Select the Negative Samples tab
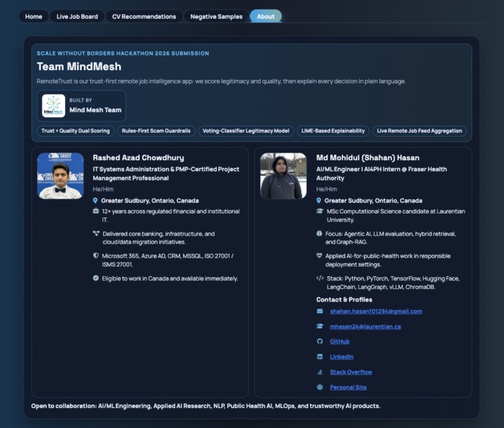The image size is (504, 428). (216, 16)
